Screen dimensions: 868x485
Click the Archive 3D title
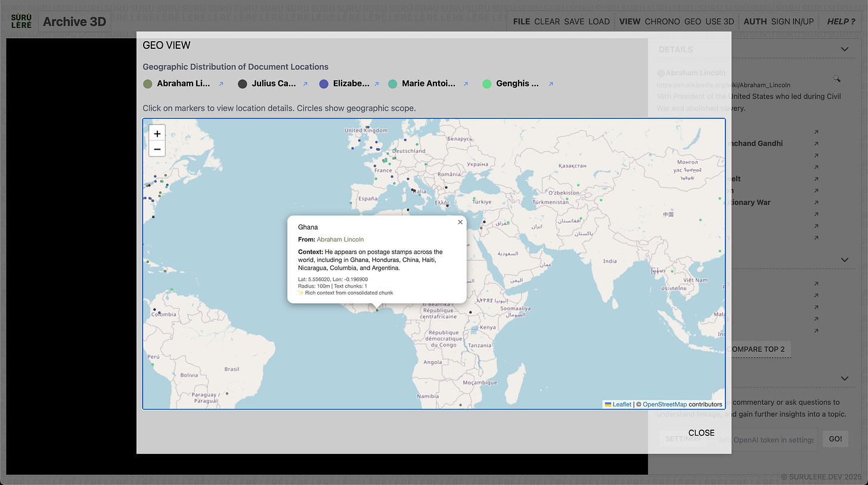coord(75,22)
